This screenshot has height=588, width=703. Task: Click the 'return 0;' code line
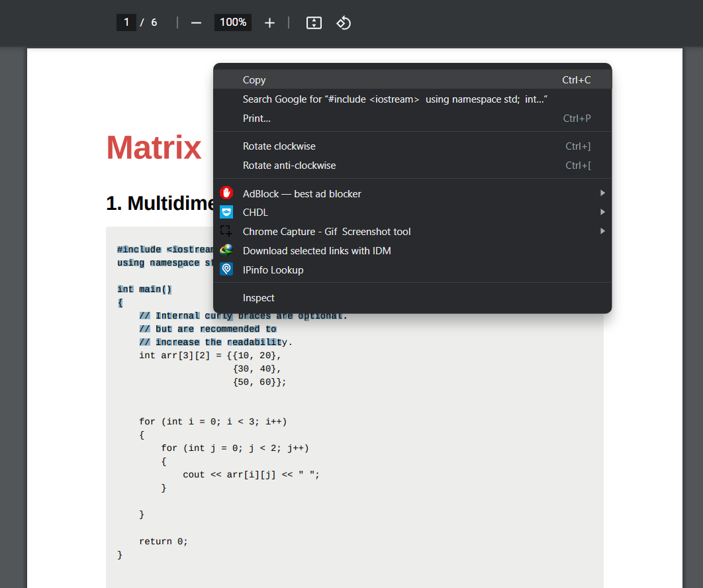[164, 542]
